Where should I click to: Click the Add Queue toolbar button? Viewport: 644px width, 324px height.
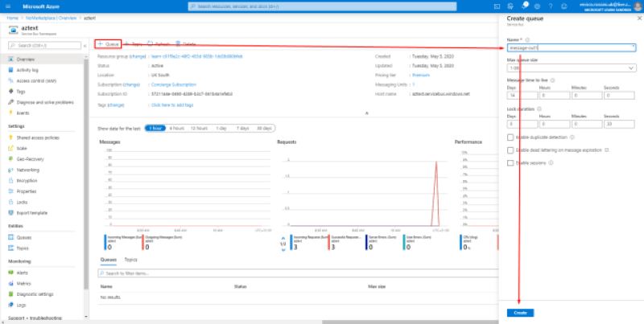click(x=108, y=44)
